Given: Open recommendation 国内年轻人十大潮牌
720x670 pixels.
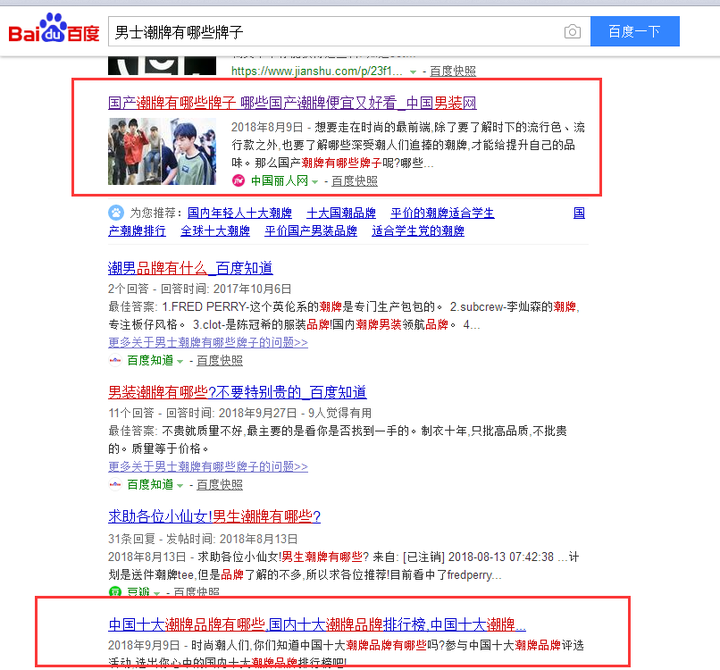Looking at the screenshot, I should 240,213.
